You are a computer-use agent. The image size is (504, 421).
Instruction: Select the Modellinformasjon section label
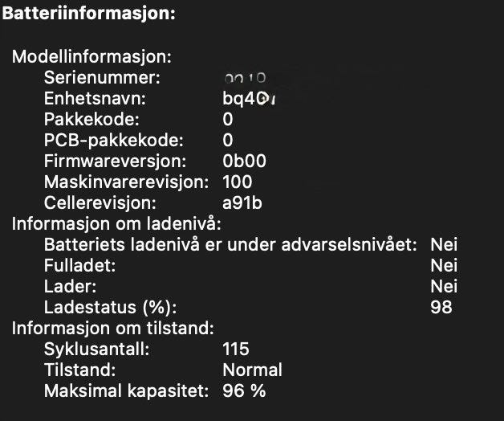point(92,57)
